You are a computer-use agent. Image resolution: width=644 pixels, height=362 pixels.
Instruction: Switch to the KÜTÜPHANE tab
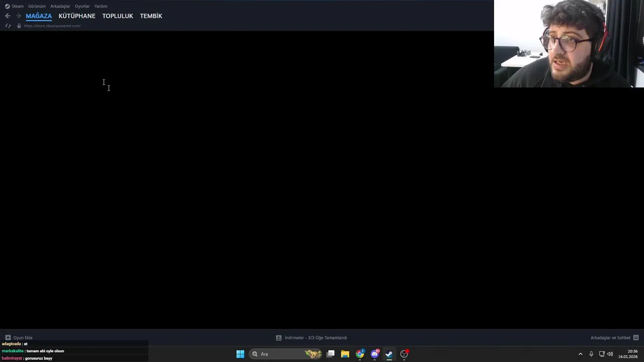pos(77,16)
